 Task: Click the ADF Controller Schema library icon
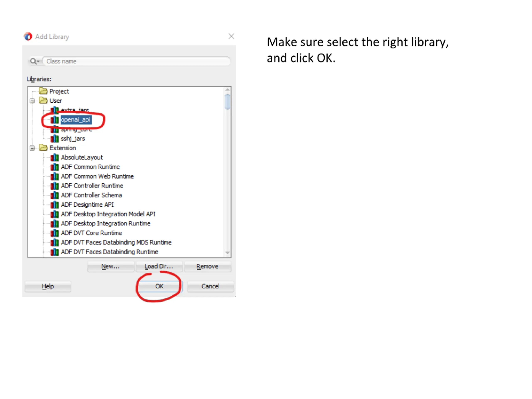pos(55,195)
